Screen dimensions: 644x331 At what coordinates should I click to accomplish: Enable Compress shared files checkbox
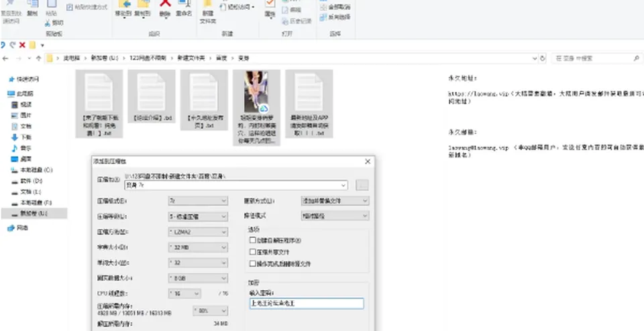[253, 252]
